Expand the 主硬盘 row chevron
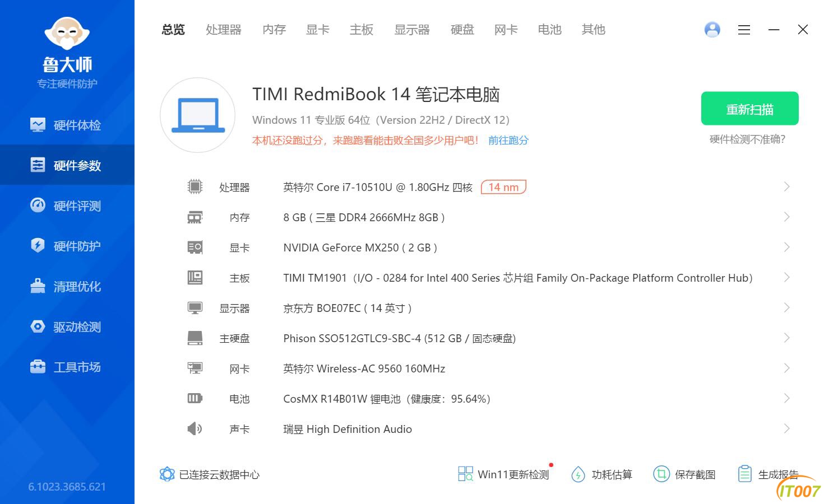Image resolution: width=824 pixels, height=504 pixels. point(786,338)
